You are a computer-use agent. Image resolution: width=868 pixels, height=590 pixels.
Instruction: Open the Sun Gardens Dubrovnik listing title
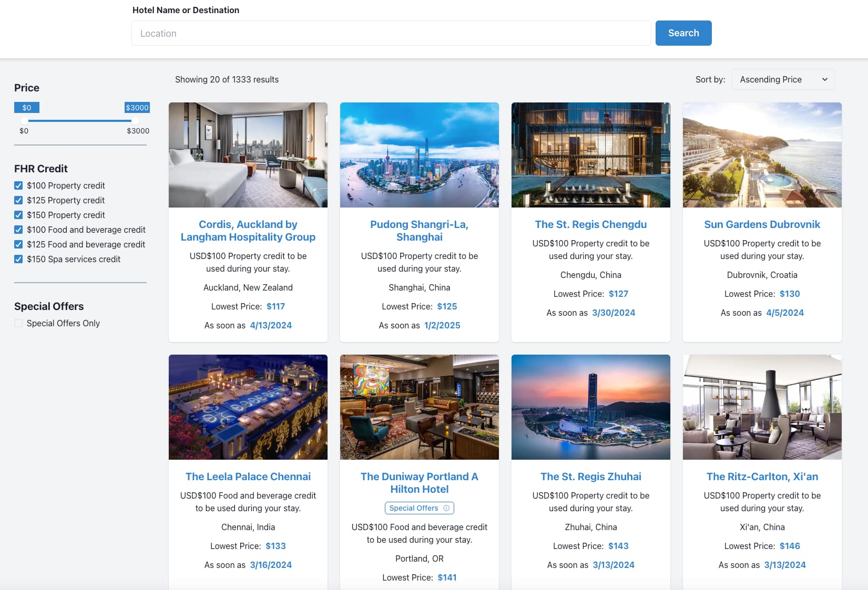762,224
